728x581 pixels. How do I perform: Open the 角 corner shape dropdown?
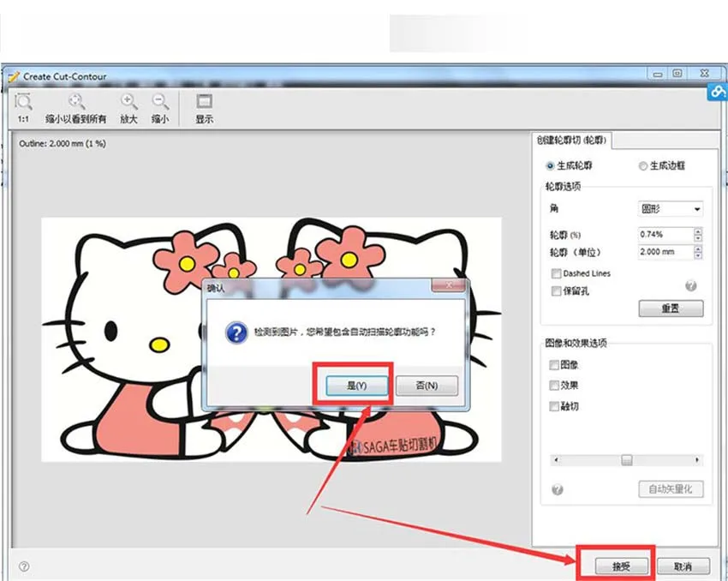pyautogui.click(x=671, y=209)
